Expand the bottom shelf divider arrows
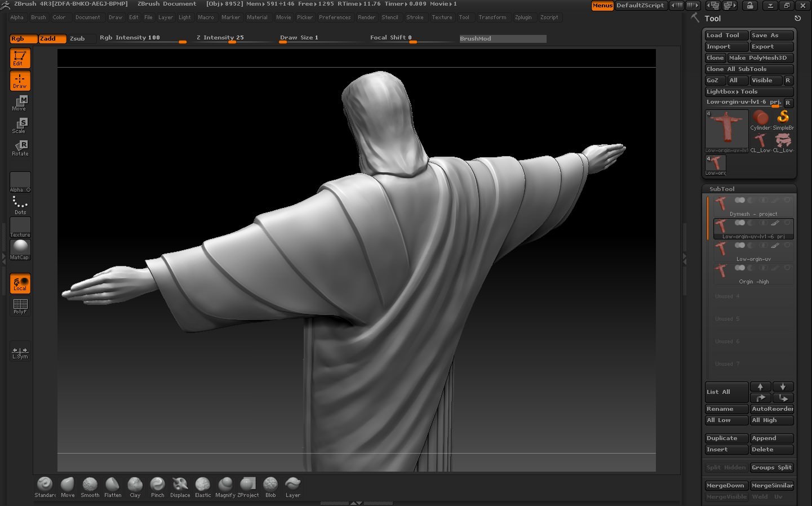Screen dimensions: 812x506 coord(356,503)
